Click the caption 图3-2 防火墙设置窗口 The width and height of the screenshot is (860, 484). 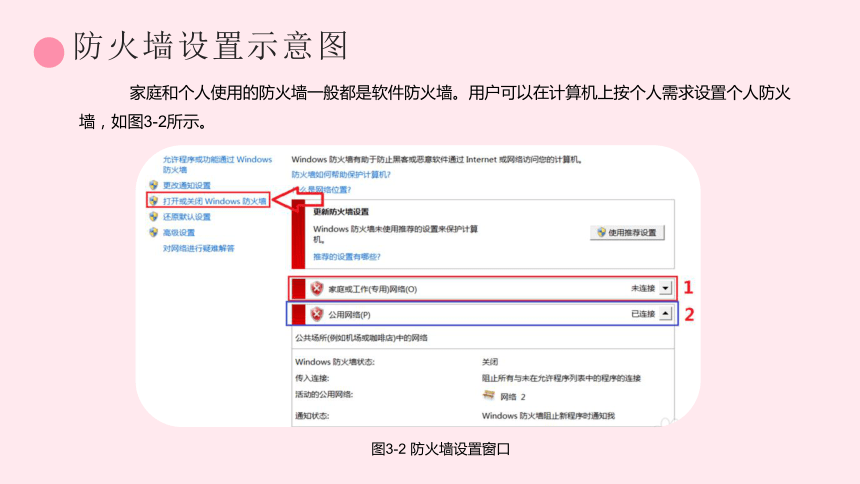click(x=440, y=449)
